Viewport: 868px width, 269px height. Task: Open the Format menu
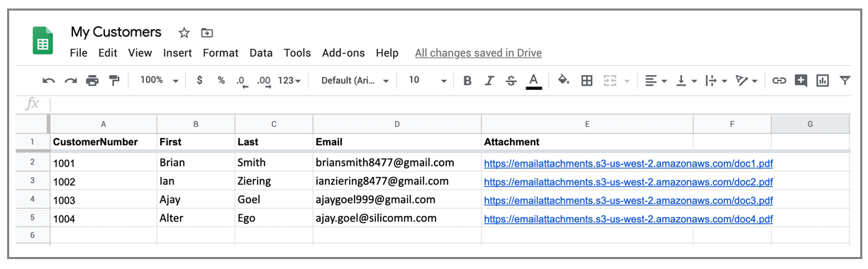(x=221, y=53)
